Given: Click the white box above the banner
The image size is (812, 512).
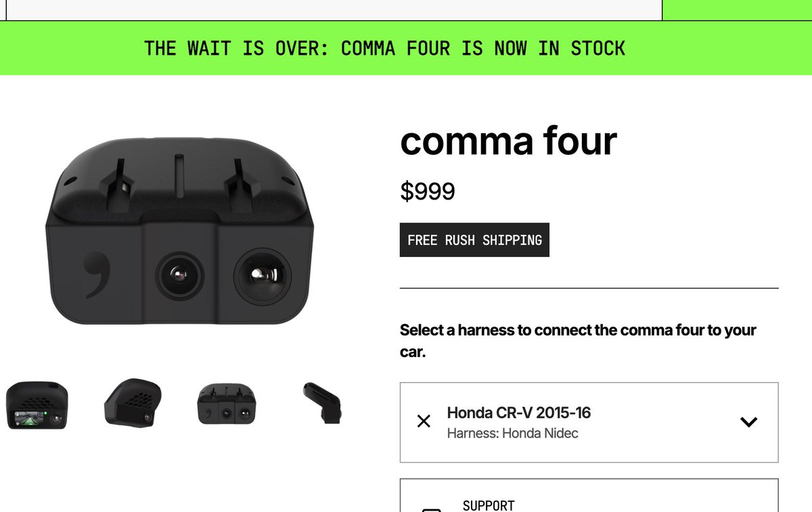Looking at the screenshot, I should point(331,9).
